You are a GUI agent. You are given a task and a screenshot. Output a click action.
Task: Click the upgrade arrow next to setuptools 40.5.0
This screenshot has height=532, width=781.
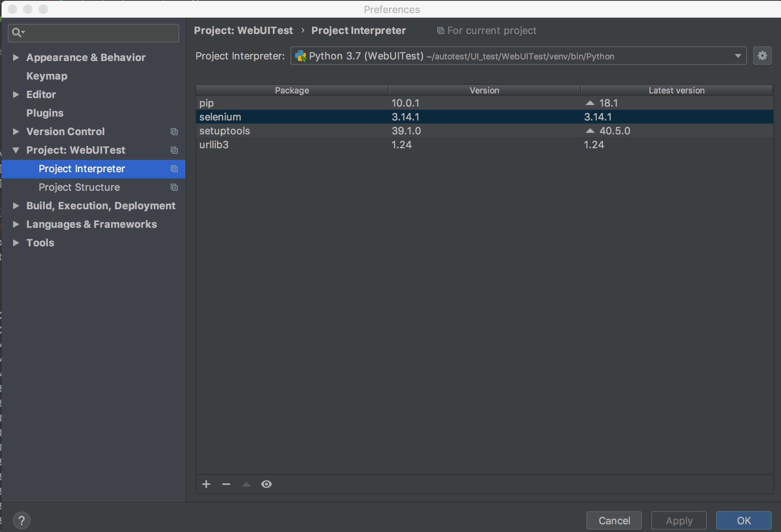pos(590,131)
